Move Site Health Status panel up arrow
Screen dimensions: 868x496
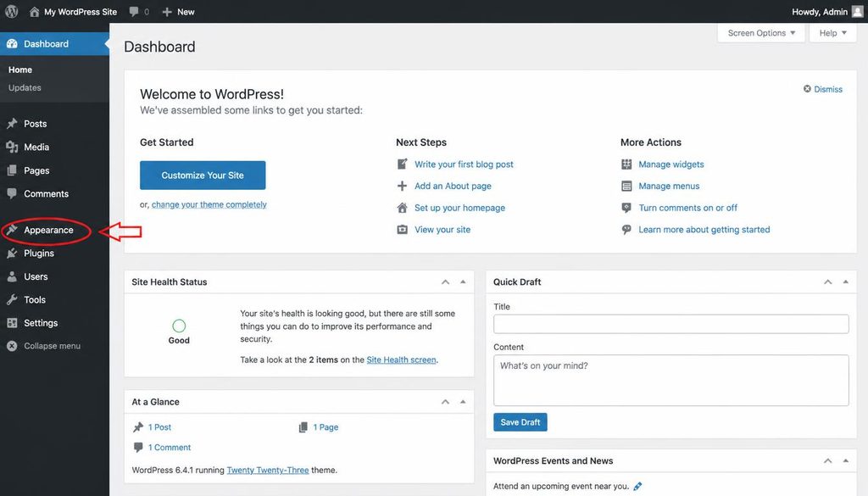pyautogui.click(x=445, y=281)
